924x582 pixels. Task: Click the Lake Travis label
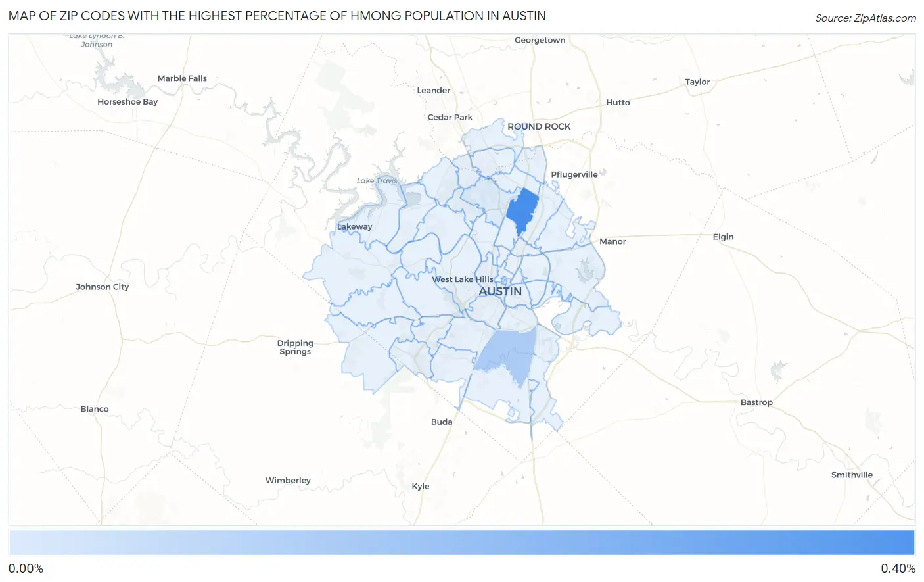pos(377,180)
